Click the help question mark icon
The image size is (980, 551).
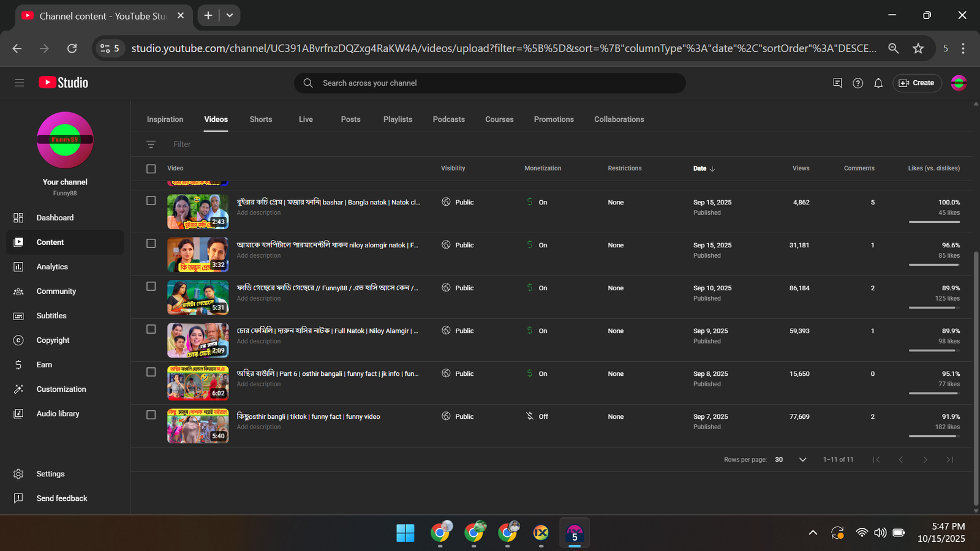point(858,83)
